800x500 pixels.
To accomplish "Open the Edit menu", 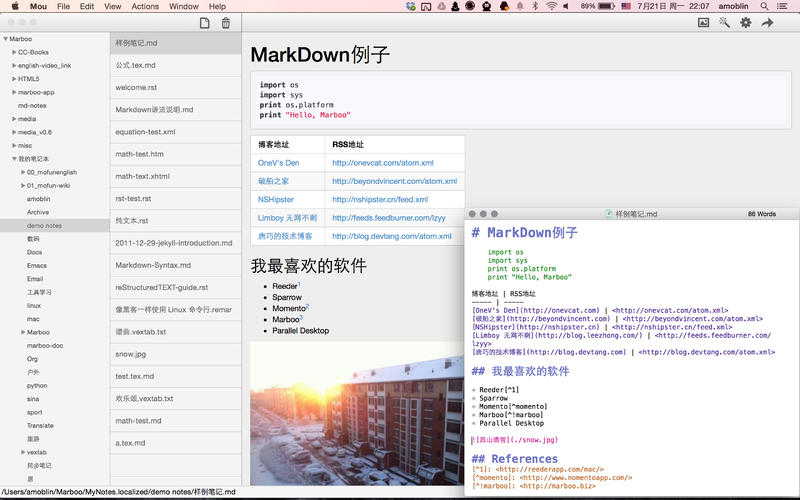I will click(x=87, y=6).
